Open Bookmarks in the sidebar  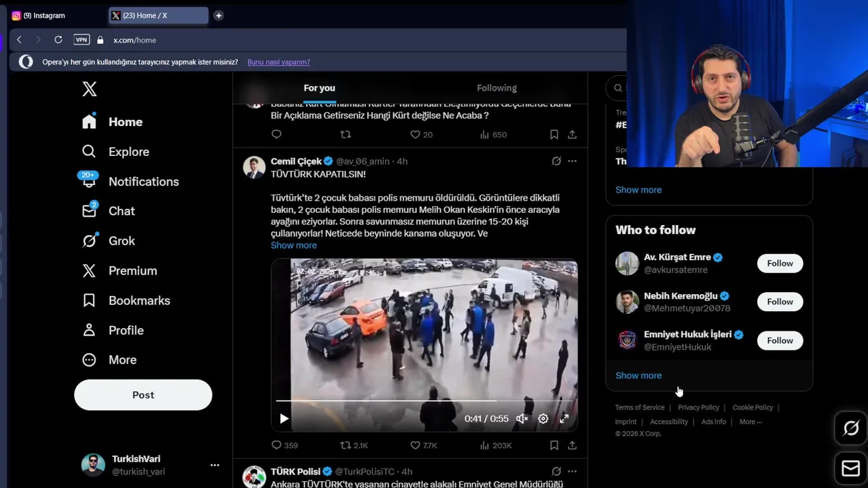[125, 300]
